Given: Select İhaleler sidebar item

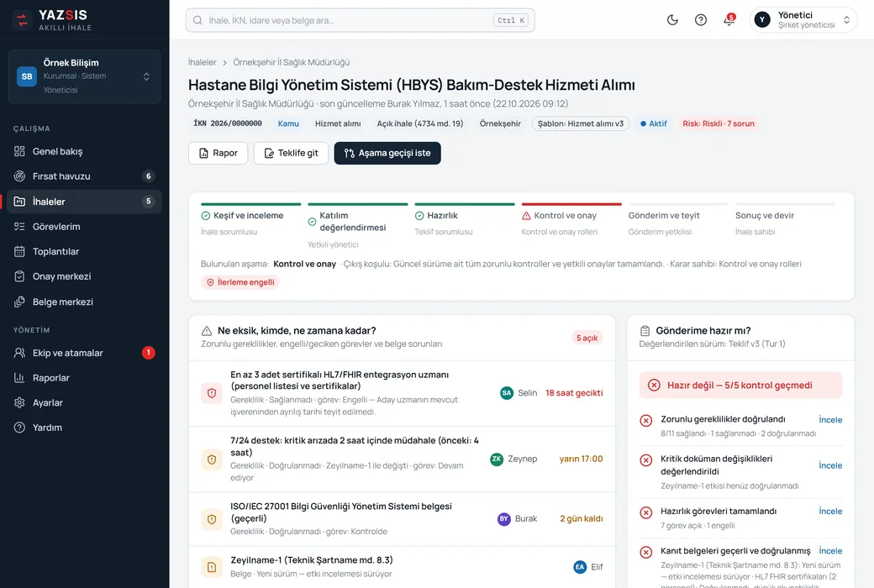Looking at the screenshot, I should tap(84, 202).
